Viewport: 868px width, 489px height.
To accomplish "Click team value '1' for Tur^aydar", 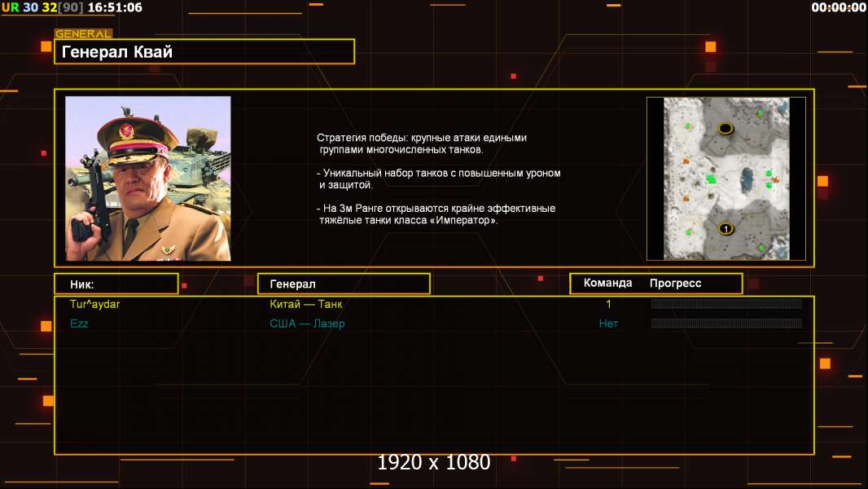I will click(x=608, y=304).
